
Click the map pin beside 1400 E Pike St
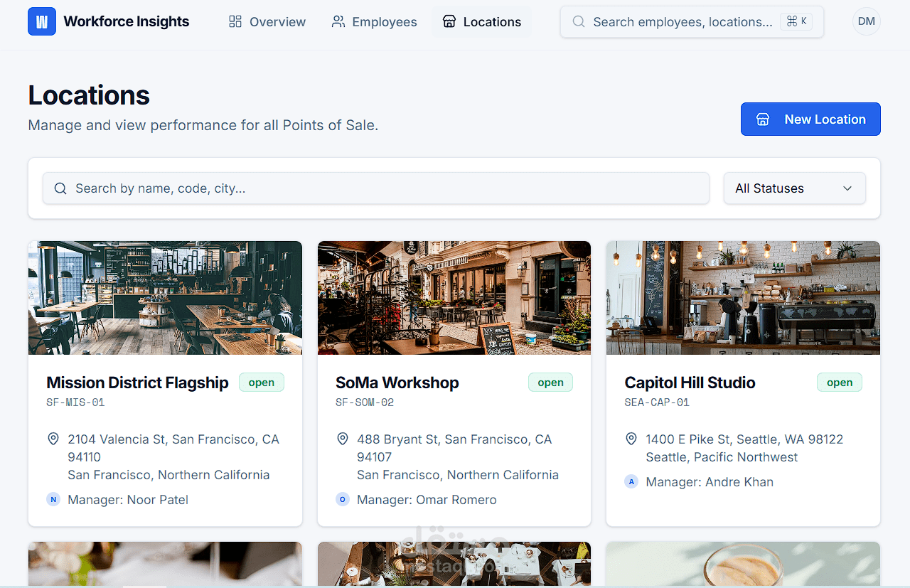[x=631, y=439]
